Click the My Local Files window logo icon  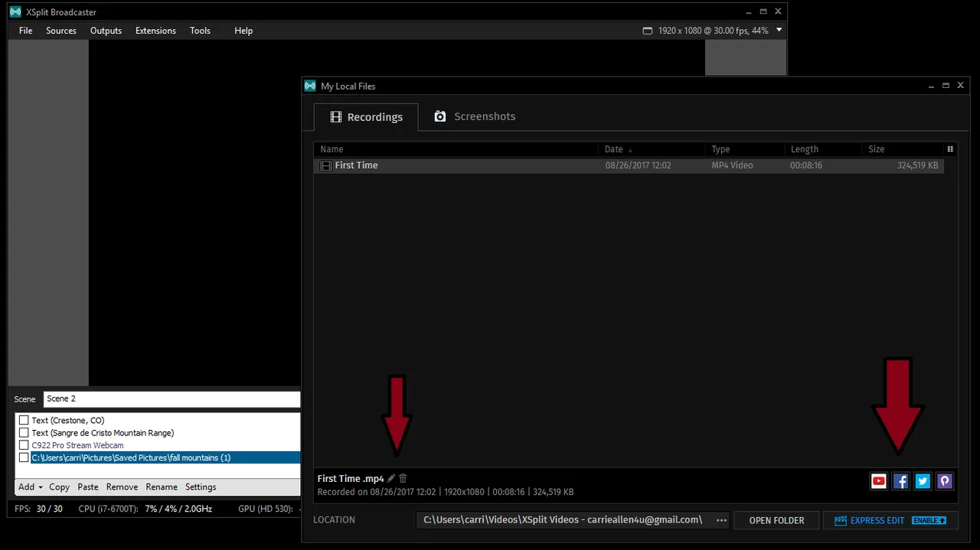click(x=310, y=86)
